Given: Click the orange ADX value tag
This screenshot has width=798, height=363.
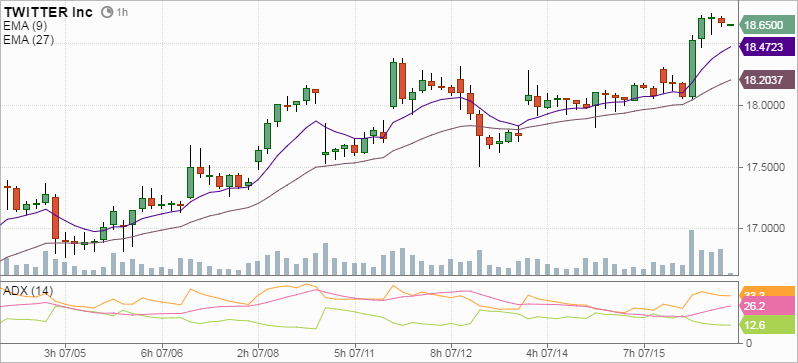Looking at the screenshot, I should pos(767,292).
